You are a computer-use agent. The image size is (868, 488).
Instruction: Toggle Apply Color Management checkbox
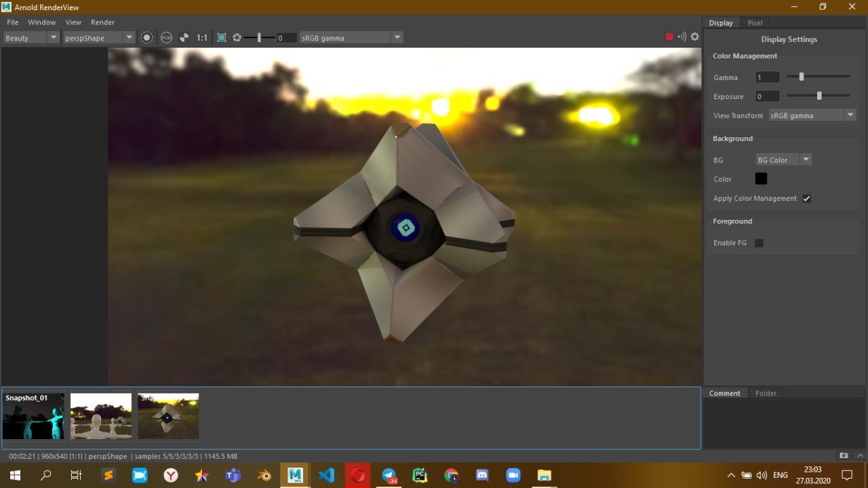[x=806, y=198]
